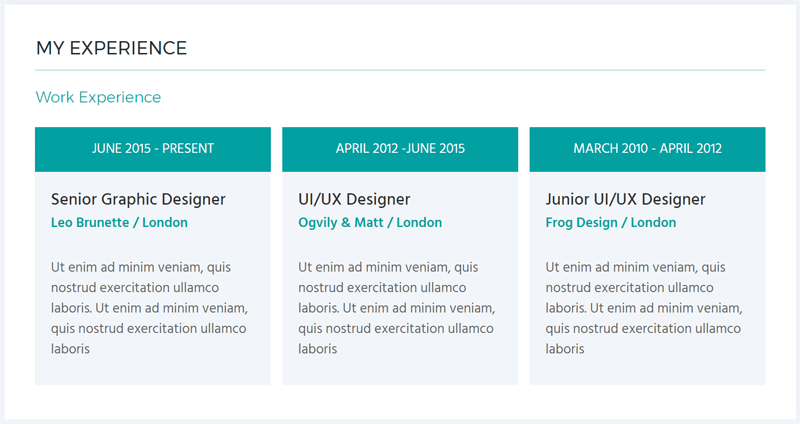Visit the Frog Design / London link
This screenshot has height=424, width=800.
[611, 223]
